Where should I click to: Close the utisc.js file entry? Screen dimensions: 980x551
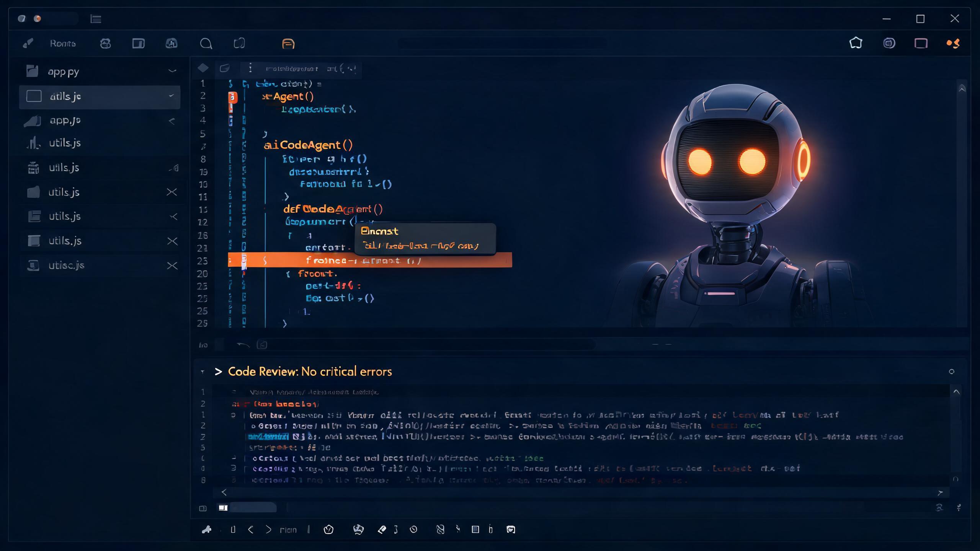[172, 266]
